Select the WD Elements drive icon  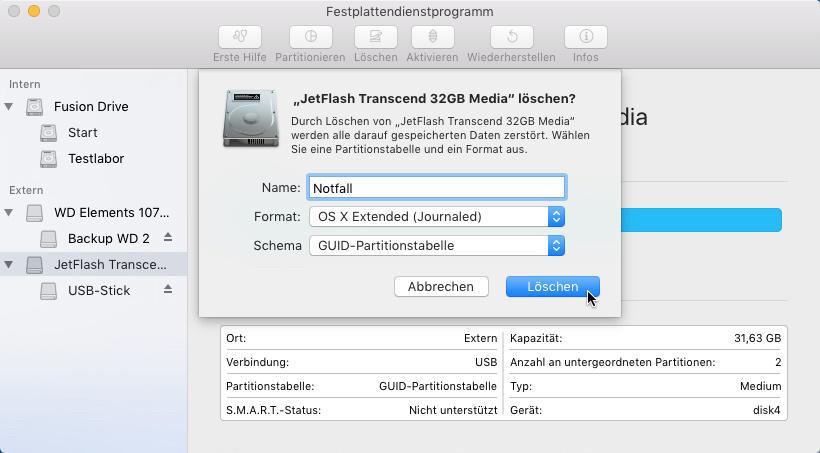pos(35,213)
